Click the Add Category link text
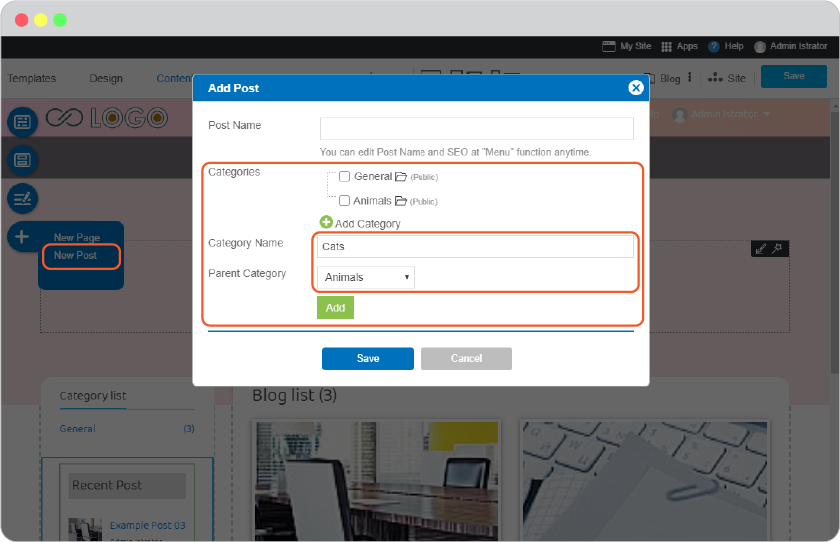 click(x=368, y=224)
